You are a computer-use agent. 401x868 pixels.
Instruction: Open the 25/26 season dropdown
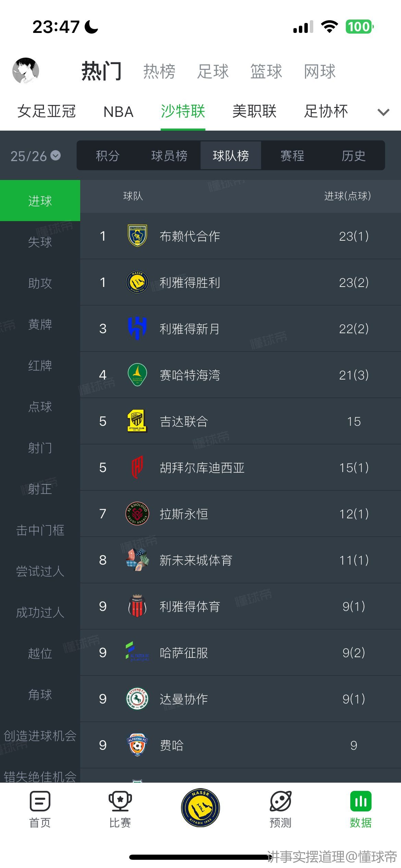tap(36, 156)
